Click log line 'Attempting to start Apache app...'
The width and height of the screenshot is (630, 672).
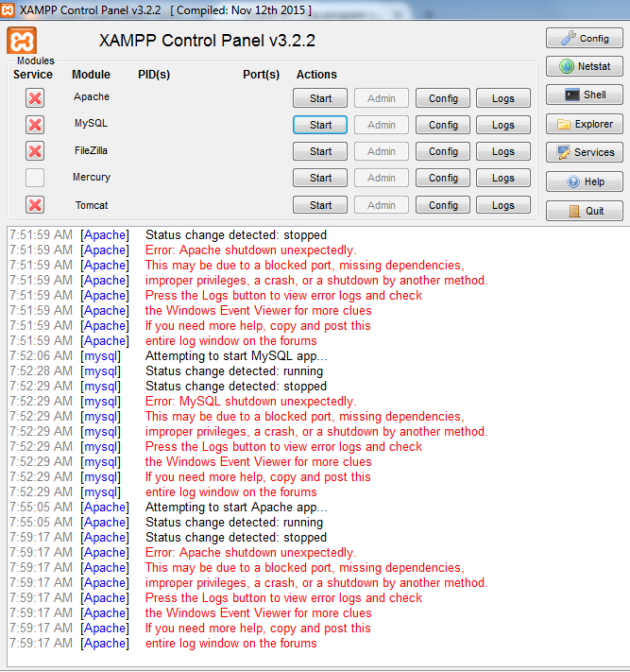click(236, 507)
